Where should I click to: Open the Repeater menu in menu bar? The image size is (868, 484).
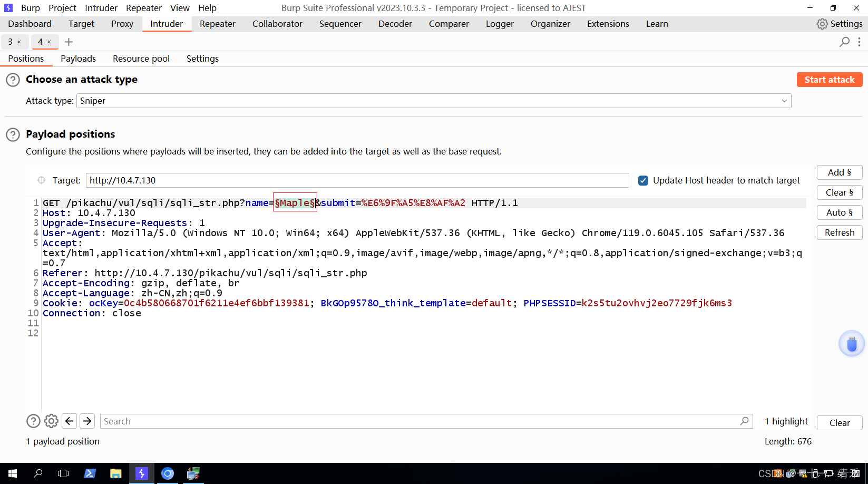pos(143,8)
